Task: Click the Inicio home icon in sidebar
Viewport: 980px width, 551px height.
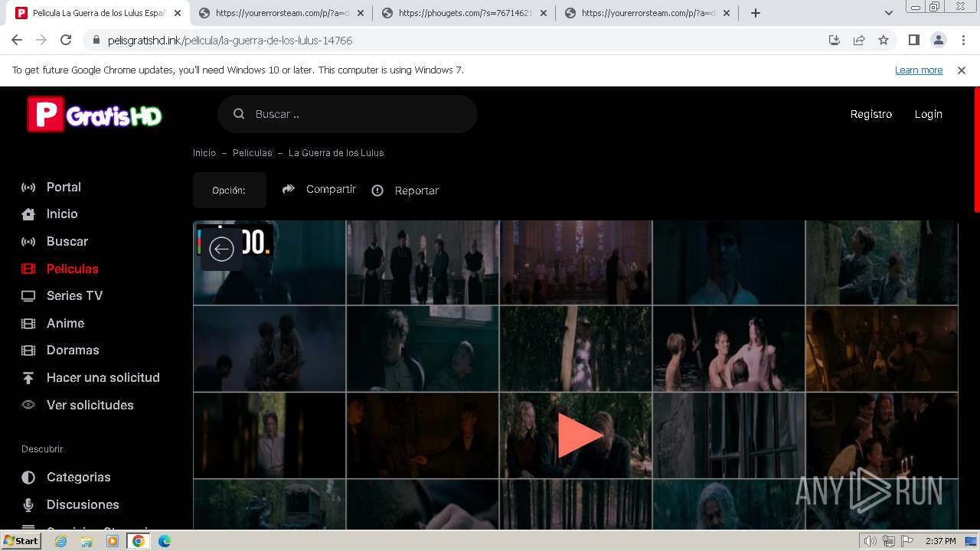Action: pyautogui.click(x=28, y=214)
